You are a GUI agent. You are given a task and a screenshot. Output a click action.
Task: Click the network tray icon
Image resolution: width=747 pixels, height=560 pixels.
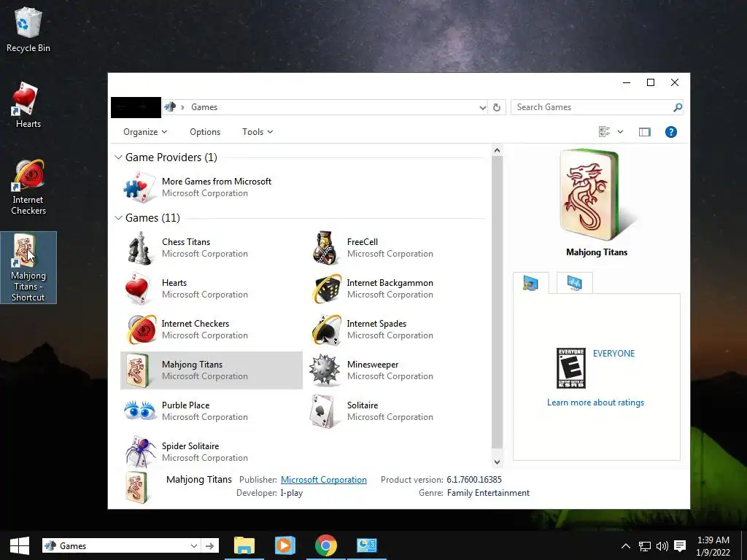click(x=645, y=546)
